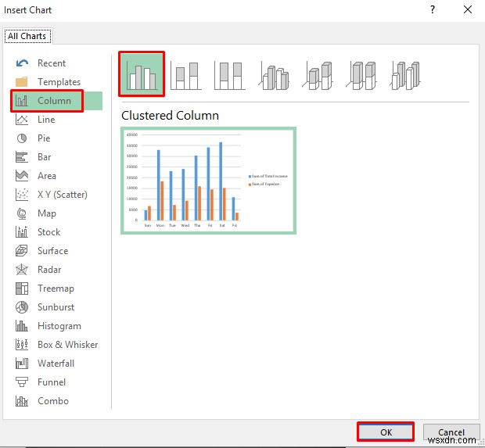Image resolution: width=485 pixels, height=448 pixels.
Task: Click the Line chart category icon
Action: coord(22,120)
